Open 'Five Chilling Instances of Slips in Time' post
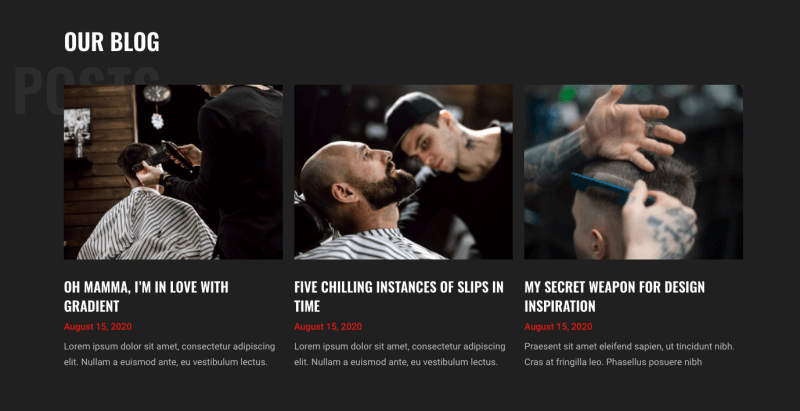 point(398,296)
